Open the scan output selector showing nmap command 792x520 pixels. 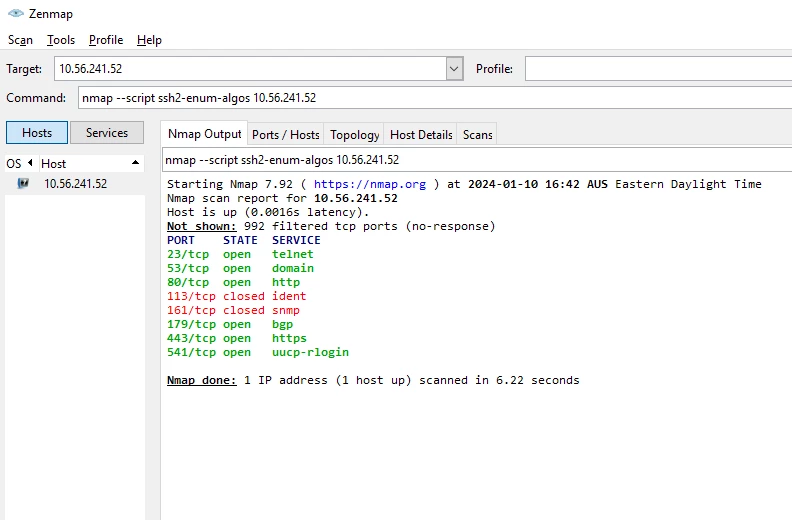pos(476,160)
